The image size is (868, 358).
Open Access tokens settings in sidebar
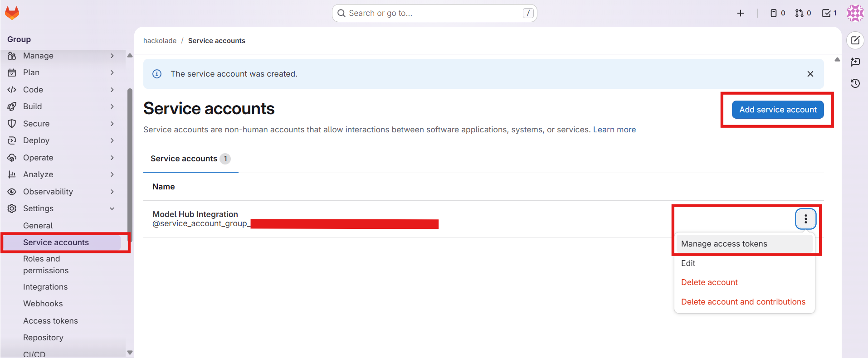(x=50, y=321)
